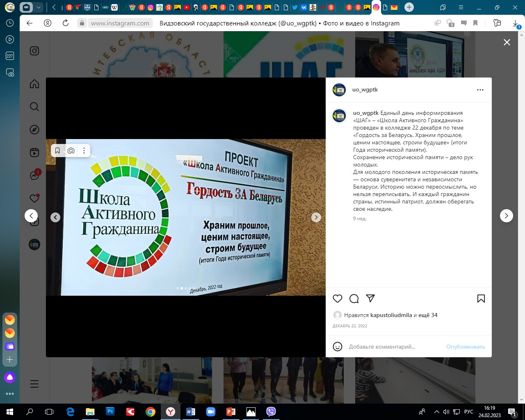Image resolution: width=525 pixels, height=420 pixels.
Task: Reload the Instagram page
Action: pos(66,23)
